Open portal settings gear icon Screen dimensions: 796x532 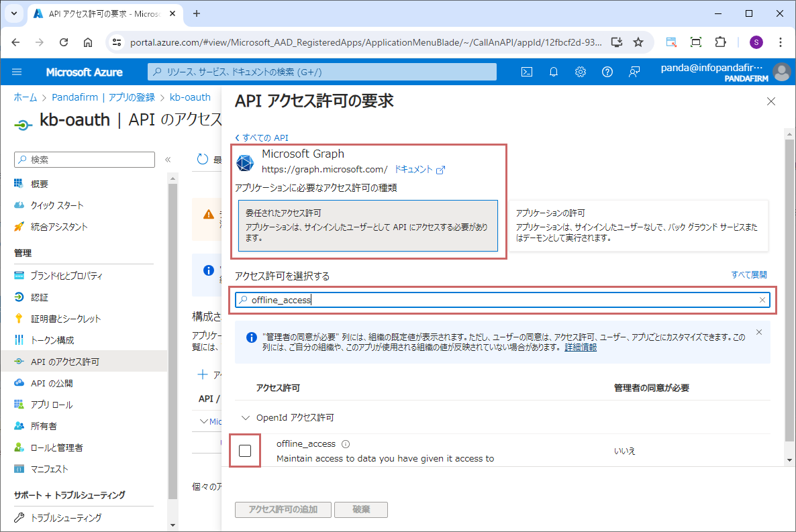tap(581, 72)
